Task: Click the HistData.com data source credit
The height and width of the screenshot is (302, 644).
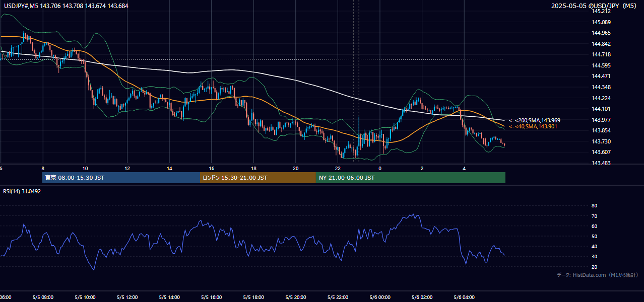Action: click(x=598, y=275)
